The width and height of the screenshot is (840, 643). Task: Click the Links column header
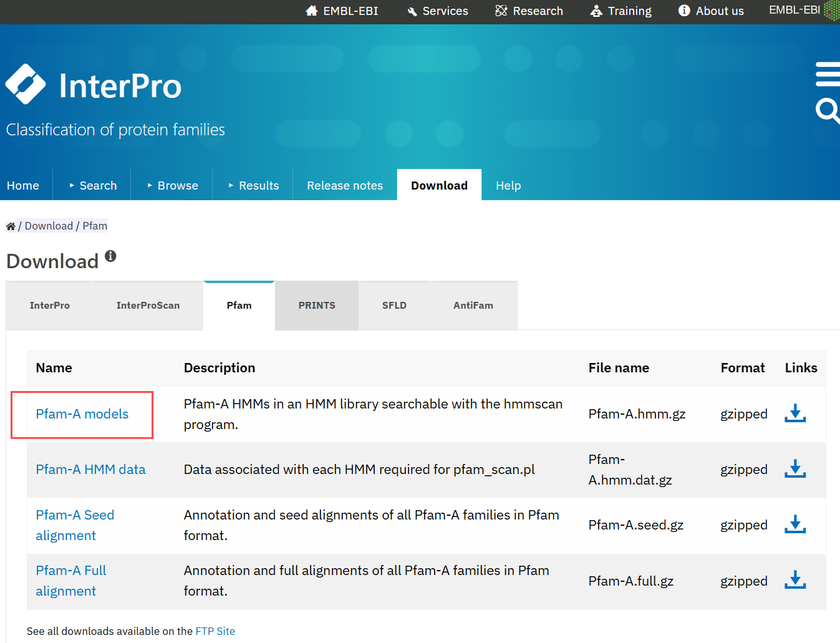801,368
